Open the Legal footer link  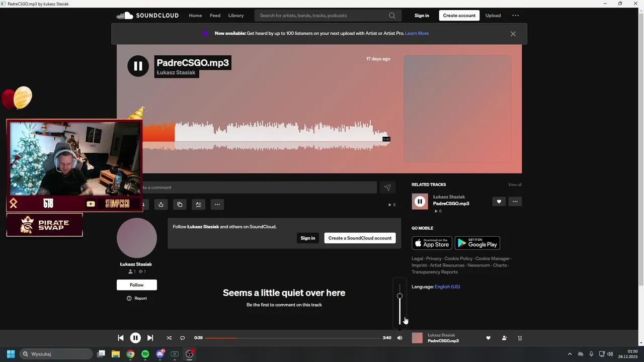(418, 259)
